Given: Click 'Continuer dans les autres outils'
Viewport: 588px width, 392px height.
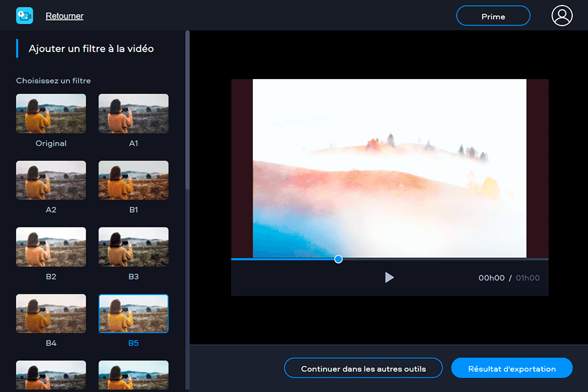Looking at the screenshot, I should coord(363,368).
